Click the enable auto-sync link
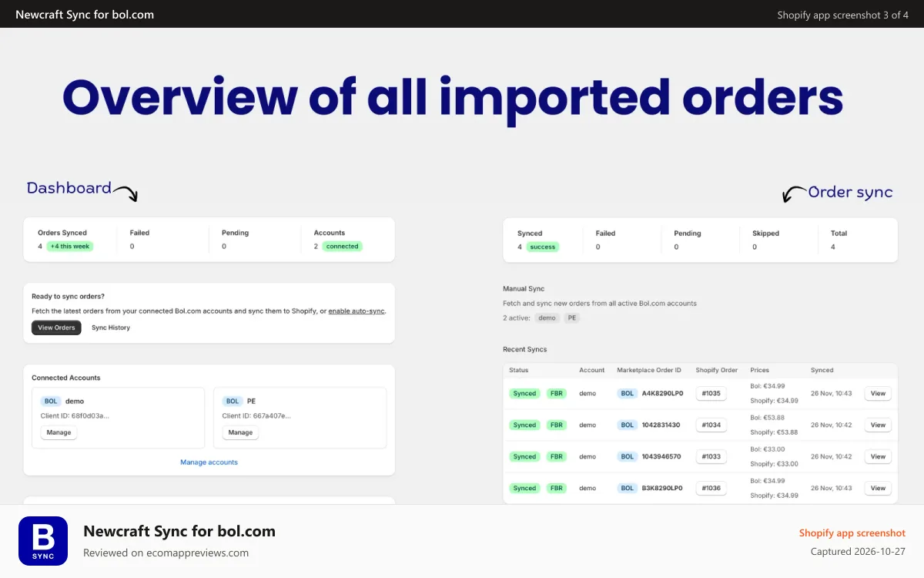Screen dimensions: 924x578 click(x=357, y=311)
